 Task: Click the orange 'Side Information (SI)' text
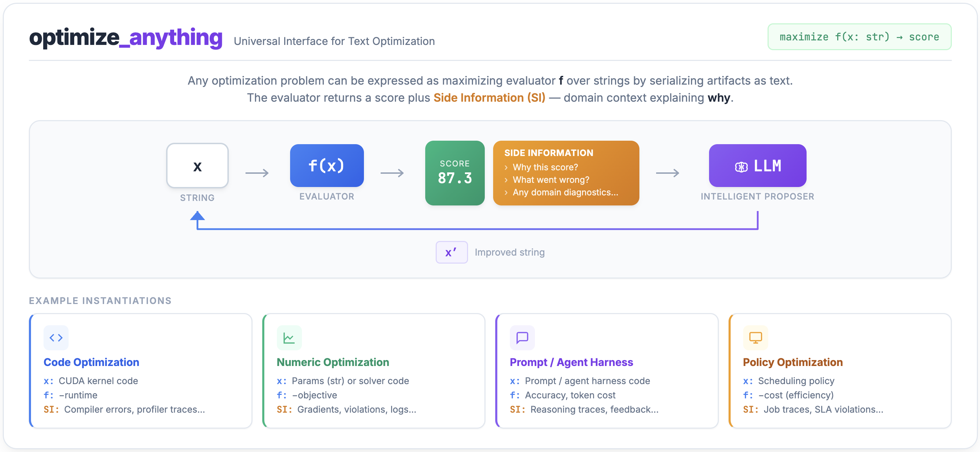(x=489, y=98)
